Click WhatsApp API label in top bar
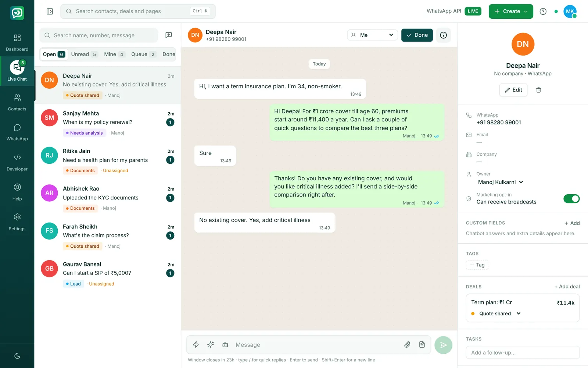Viewport: 588px width, 368px height. point(444,11)
